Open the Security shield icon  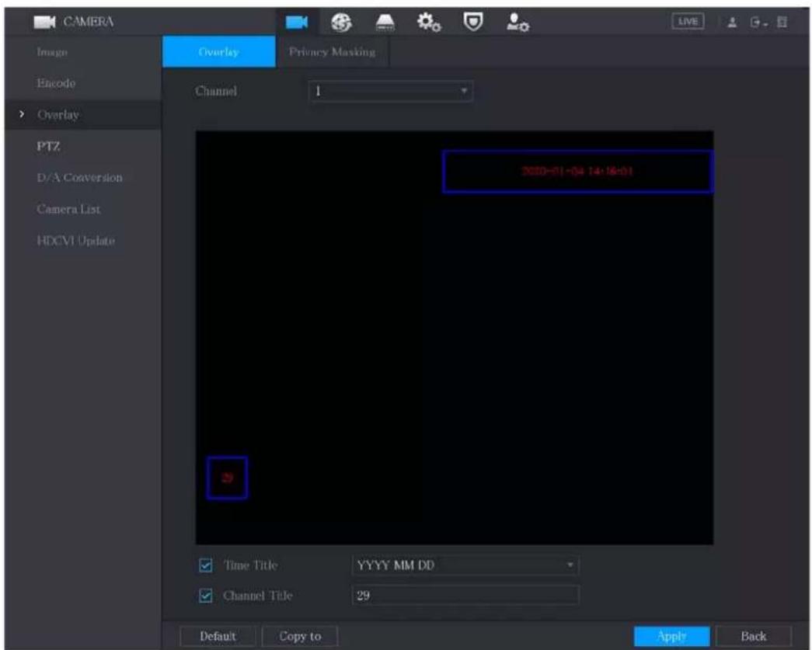(472, 23)
